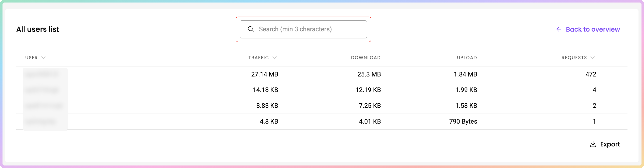This screenshot has height=168, width=644.
Task: Toggle sort chevron next to TRAFFIC
Action: point(274,58)
